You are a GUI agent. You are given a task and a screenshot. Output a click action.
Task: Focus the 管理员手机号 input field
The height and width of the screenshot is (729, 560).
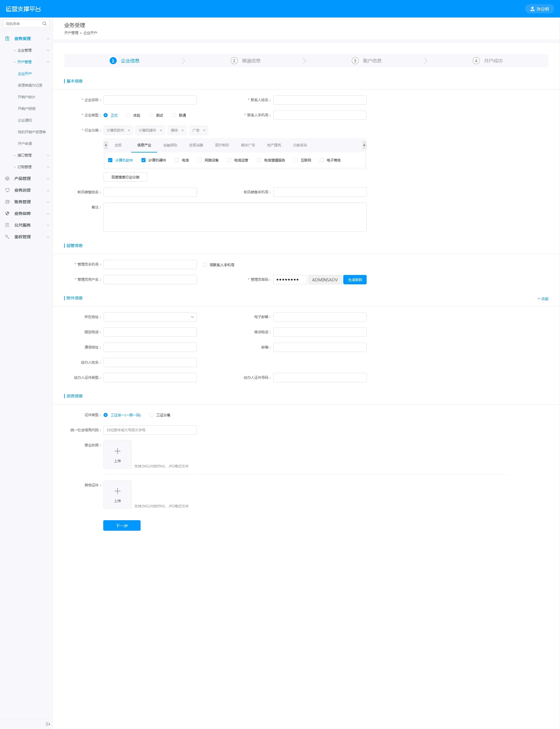(150, 264)
